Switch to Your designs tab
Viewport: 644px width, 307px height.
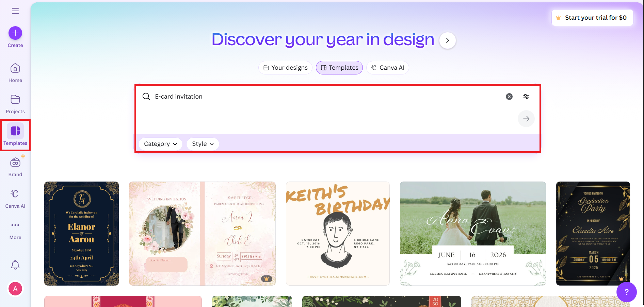[286, 68]
